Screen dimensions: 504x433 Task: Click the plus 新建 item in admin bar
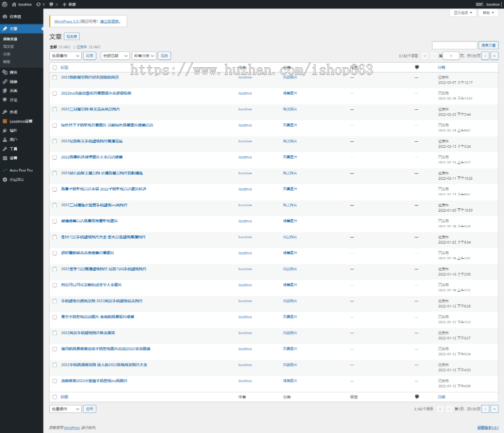coord(69,4)
